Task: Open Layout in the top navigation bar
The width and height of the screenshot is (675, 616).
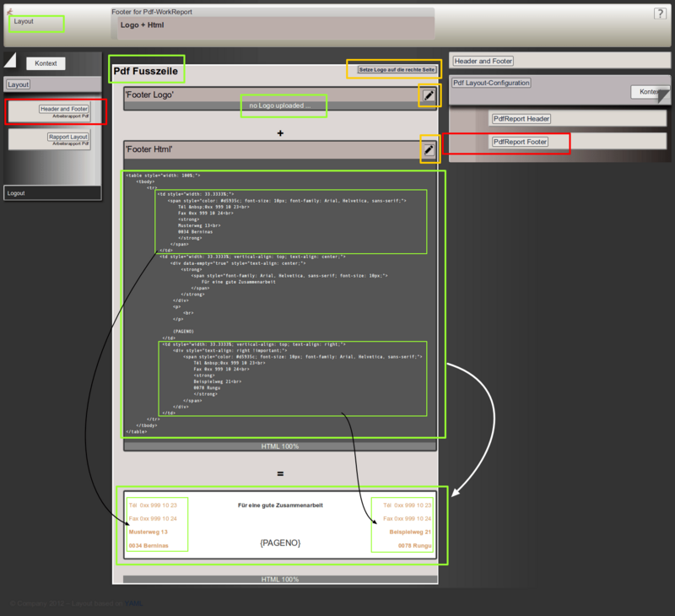Action: click(x=24, y=21)
